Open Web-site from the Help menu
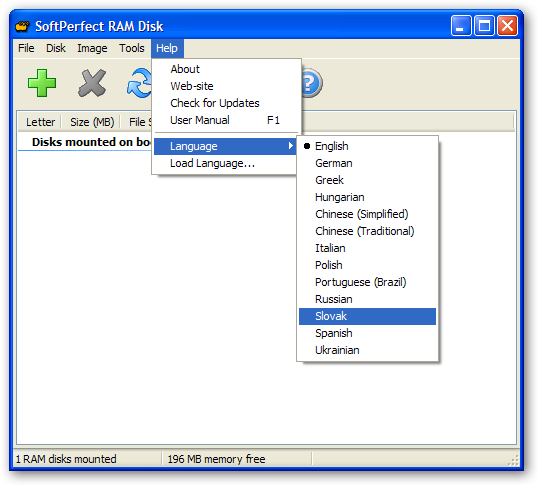This screenshot has height=485, width=538. click(x=226, y=86)
